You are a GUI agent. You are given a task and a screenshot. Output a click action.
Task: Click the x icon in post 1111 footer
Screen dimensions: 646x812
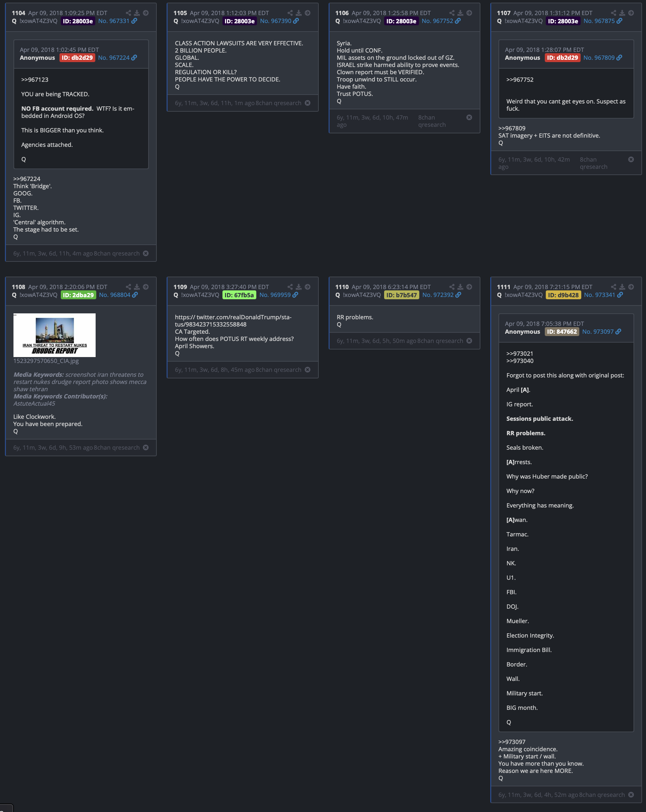(631, 794)
